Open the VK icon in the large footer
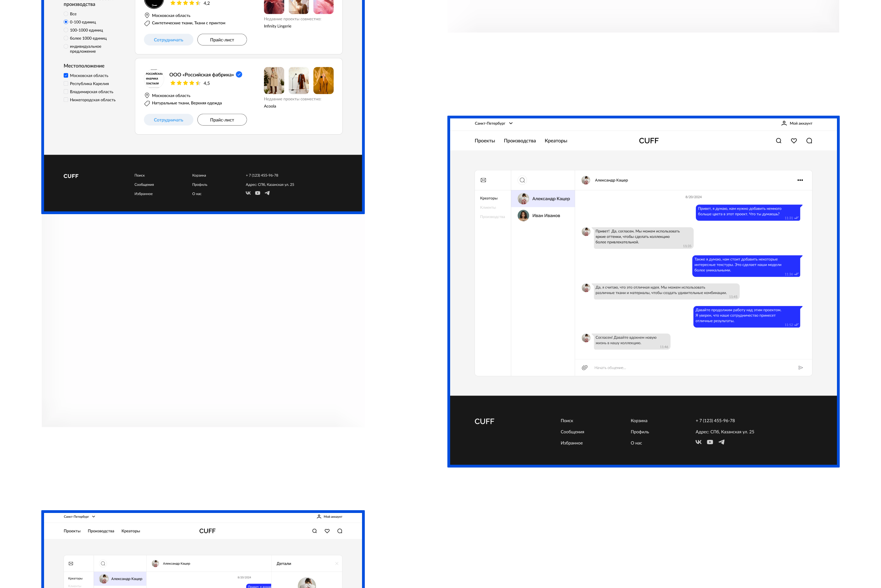The image size is (881, 588). pos(698,442)
